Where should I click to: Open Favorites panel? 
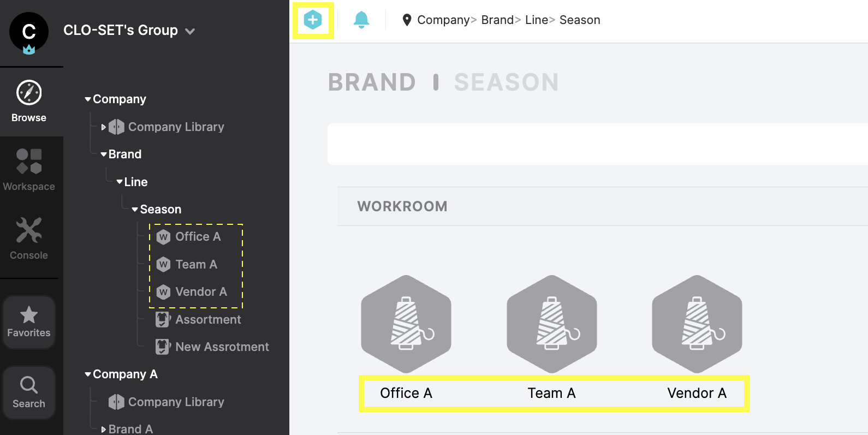point(29,322)
